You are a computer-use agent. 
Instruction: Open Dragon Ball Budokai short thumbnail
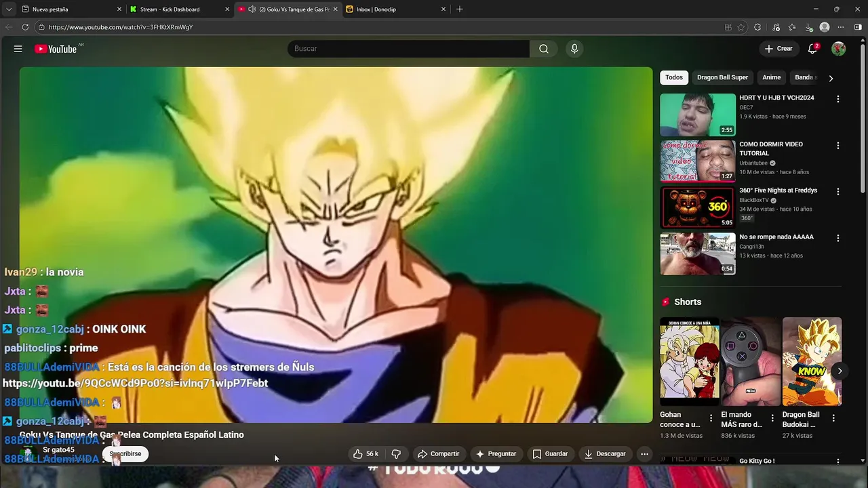[812, 361]
